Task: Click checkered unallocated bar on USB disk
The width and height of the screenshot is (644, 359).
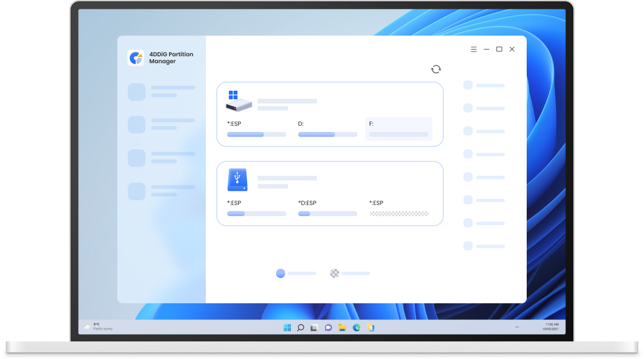Action: pos(399,214)
